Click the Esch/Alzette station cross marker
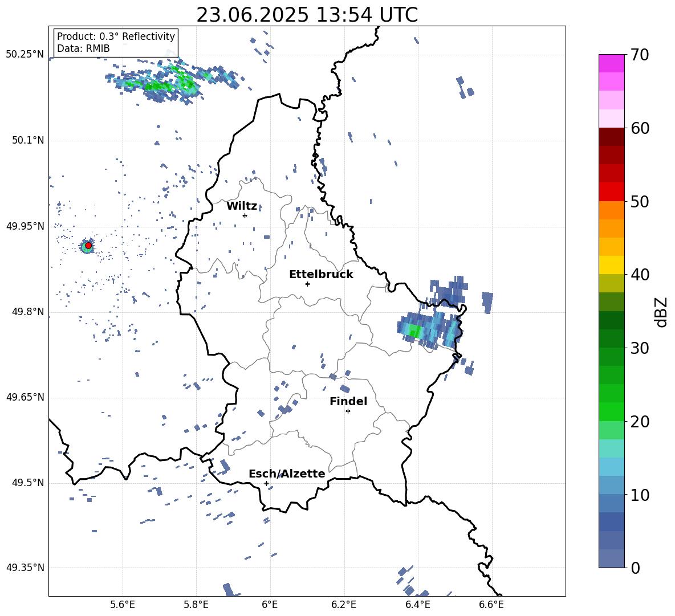 click(x=266, y=483)
